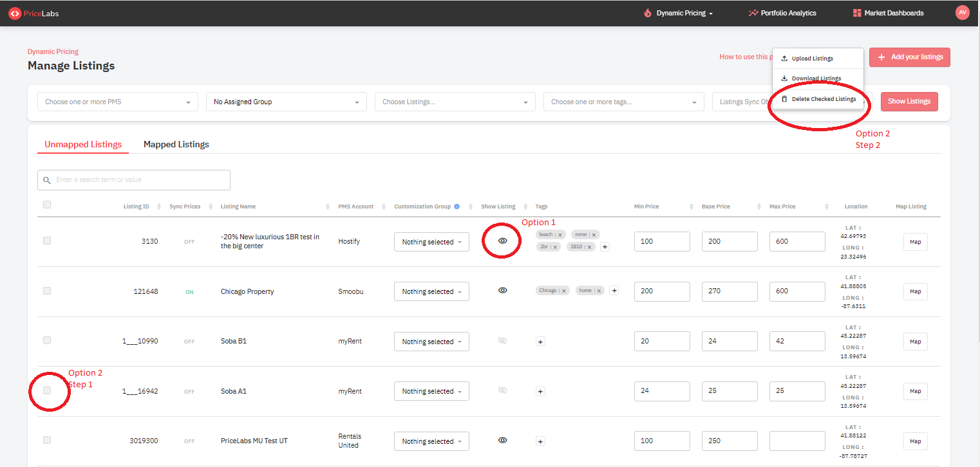Remove the beach tag from listing 3130
The height and width of the screenshot is (467, 980).
click(560, 235)
